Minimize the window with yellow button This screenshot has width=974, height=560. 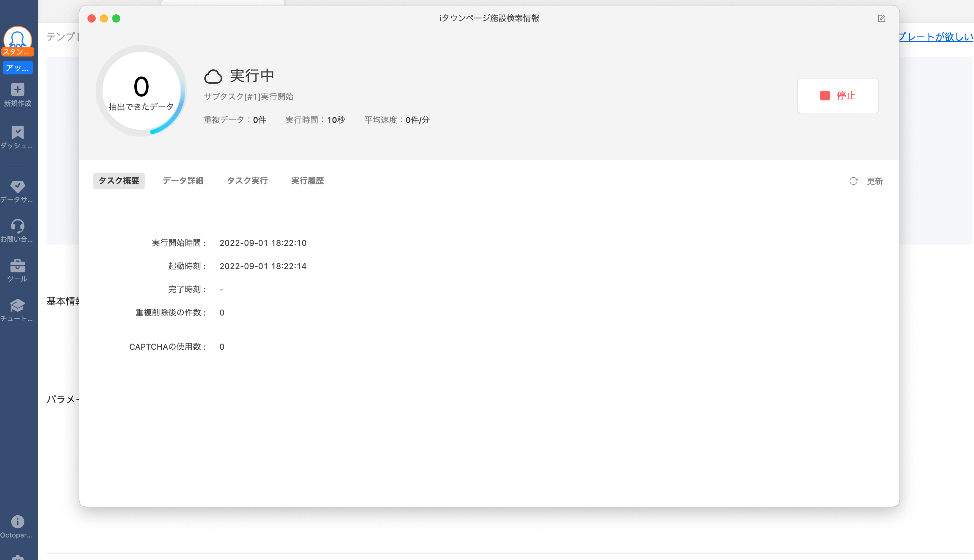(x=104, y=18)
